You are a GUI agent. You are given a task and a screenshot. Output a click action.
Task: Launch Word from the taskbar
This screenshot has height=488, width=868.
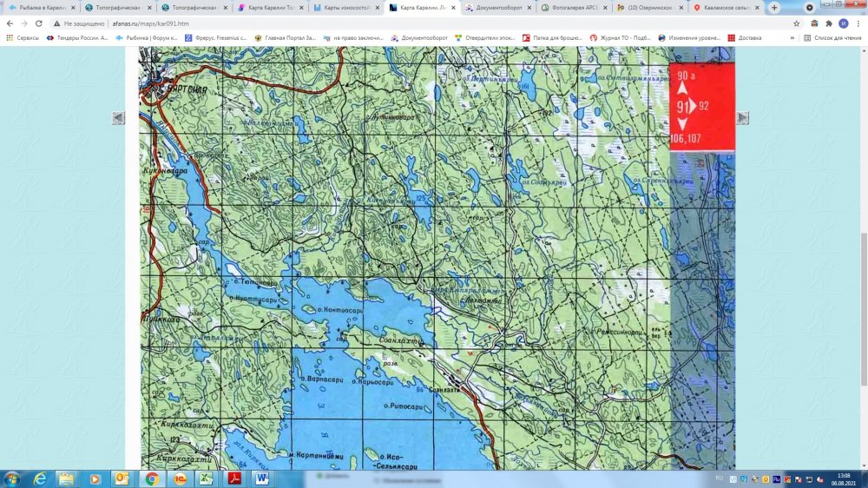click(x=261, y=478)
